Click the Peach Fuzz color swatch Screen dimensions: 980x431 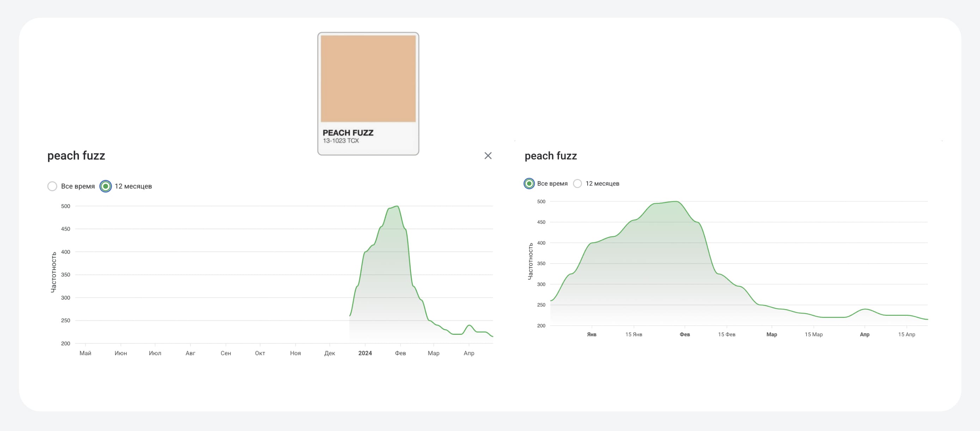[x=368, y=79]
